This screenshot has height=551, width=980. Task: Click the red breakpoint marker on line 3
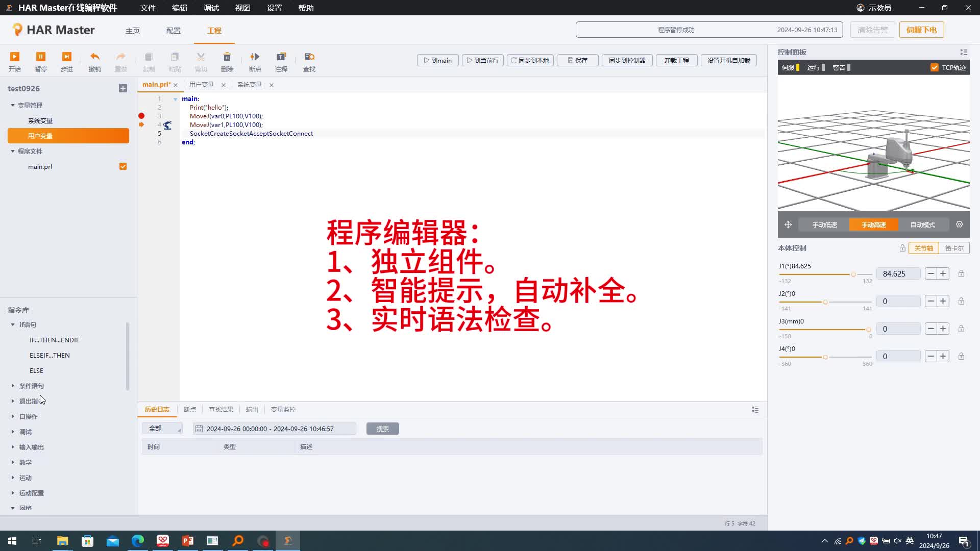(x=141, y=116)
